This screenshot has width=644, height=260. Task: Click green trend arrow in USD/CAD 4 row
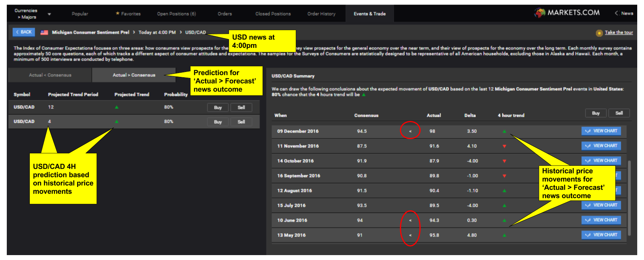click(117, 122)
